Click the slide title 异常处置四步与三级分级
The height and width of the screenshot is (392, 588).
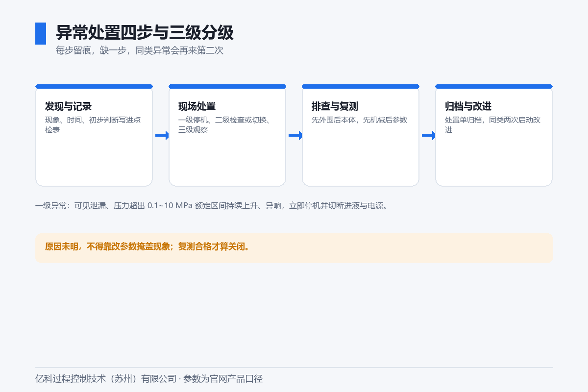point(145,33)
